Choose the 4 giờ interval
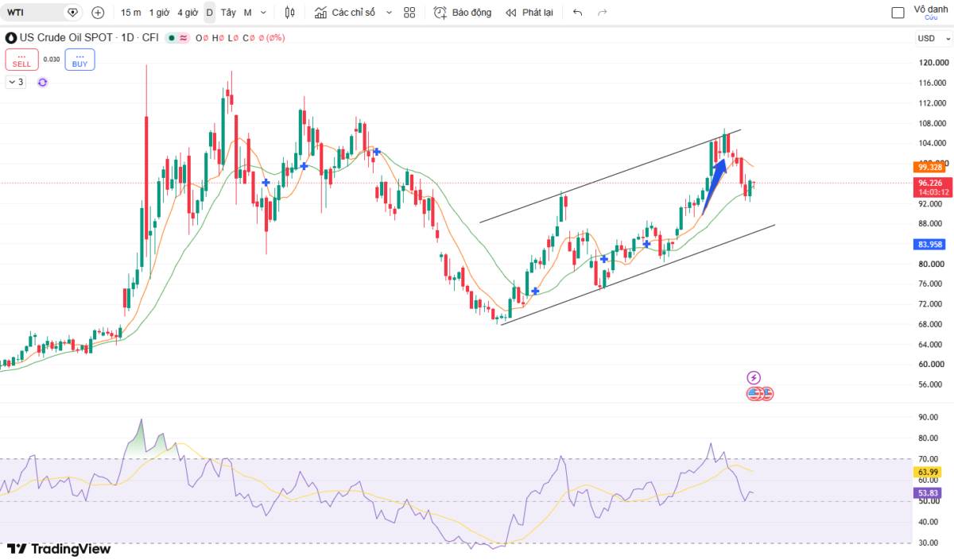The height and width of the screenshot is (560, 954). 188,13
